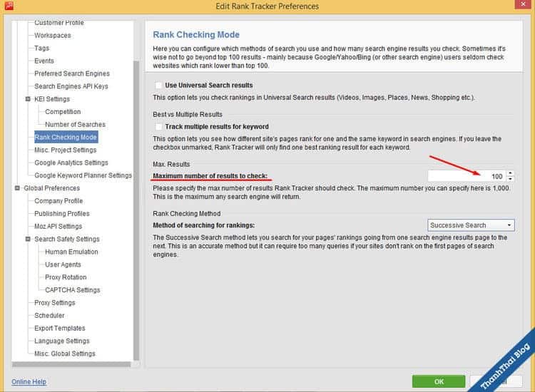This screenshot has height=392, width=535.
Task: Enable Use Universal Search results checkbox
Action: pos(158,86)
